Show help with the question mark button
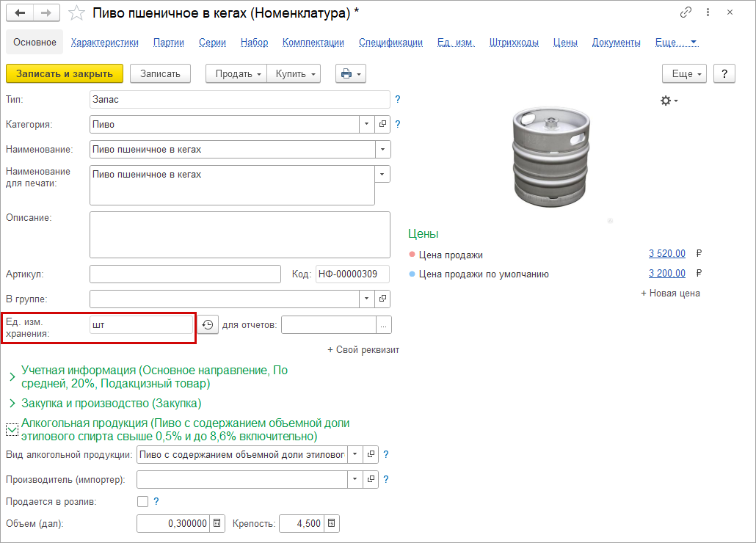The image size is (756, 543). (724, 73)
